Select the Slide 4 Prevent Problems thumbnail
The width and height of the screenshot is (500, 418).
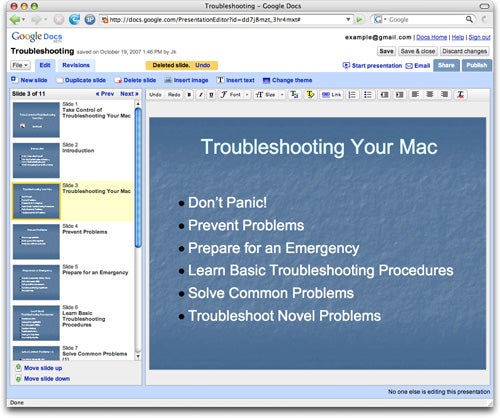pos(36,242)
